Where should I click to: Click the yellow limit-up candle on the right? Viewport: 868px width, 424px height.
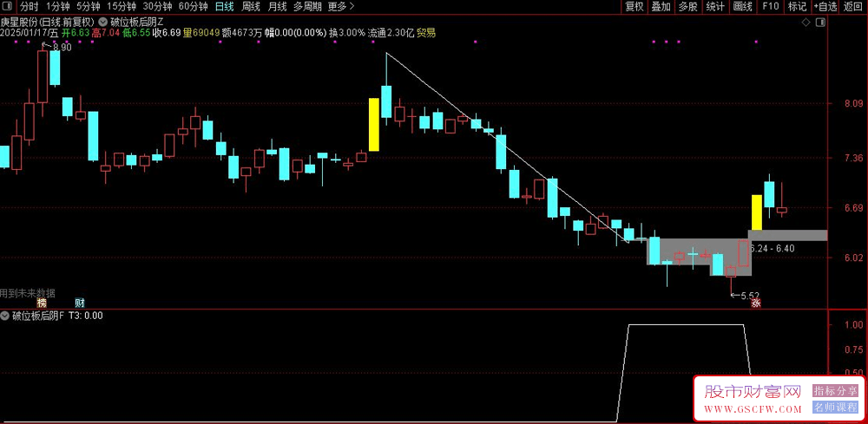tap(756, 212)
